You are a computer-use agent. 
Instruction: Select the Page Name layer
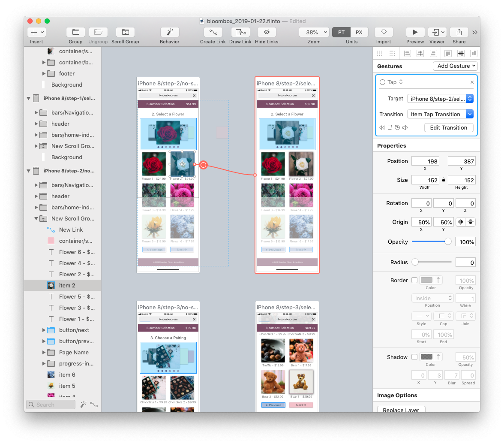coord(63,352)
